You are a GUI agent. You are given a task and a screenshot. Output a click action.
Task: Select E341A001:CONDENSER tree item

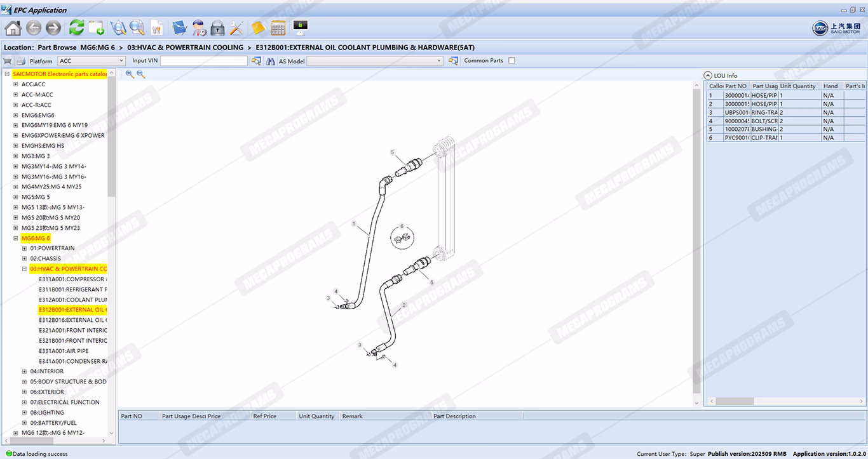(x=72, y=361)
